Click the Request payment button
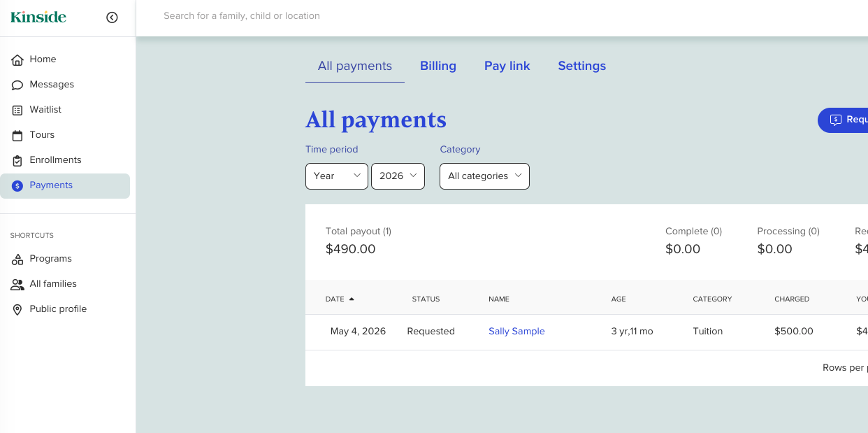Screen dimensions: 868x433 (843, 120)
